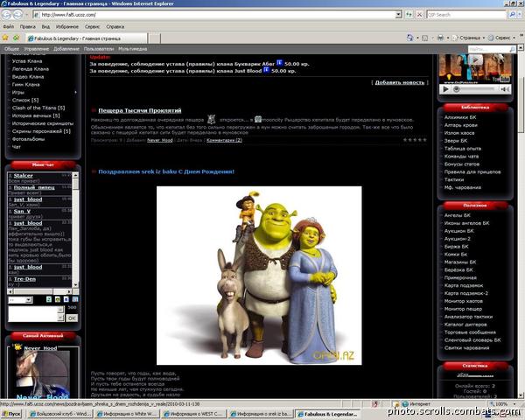This screenshot has height=420, width=525.
Task: Click the Print icon in the IE command bar
Action: [440, 38]
